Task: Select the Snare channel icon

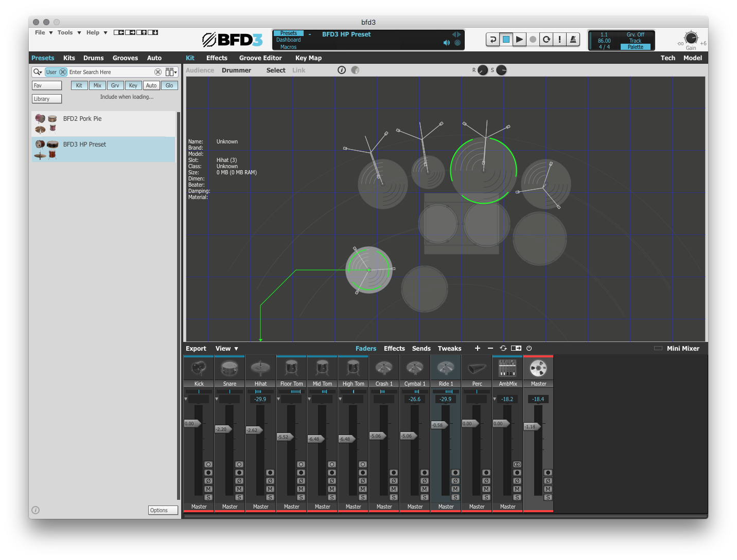Action: pyautogui.click(x=230, y=368)
